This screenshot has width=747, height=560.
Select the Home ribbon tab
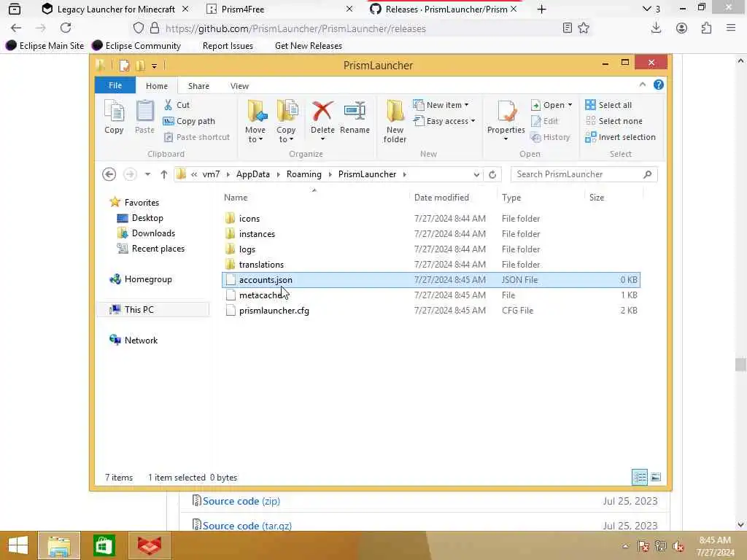[x=157, y=86]
